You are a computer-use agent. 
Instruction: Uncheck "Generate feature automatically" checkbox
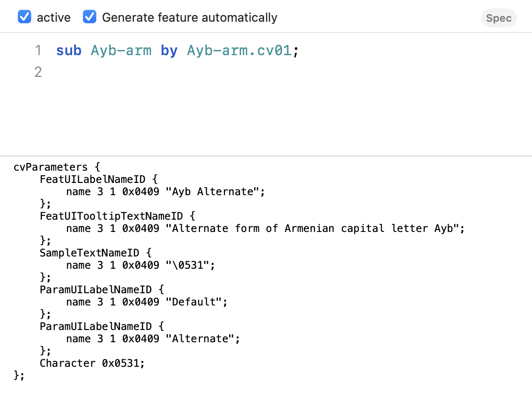coord(90,17)
